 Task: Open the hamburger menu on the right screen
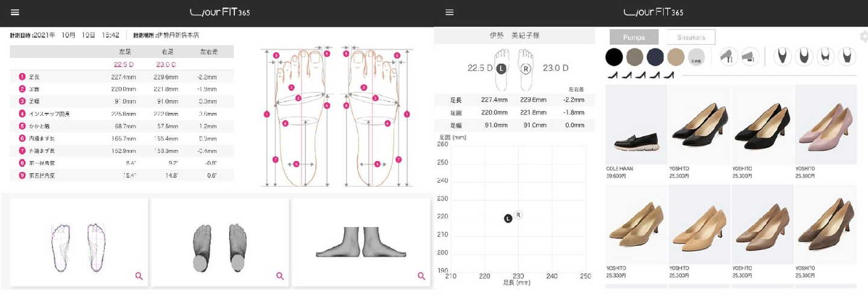tap(449, 13)
